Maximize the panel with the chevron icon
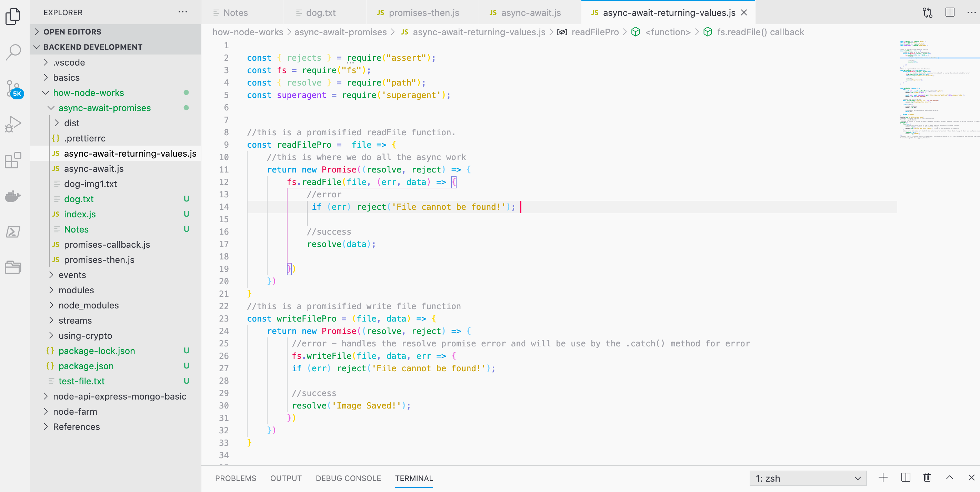 (x=950, y=478)
